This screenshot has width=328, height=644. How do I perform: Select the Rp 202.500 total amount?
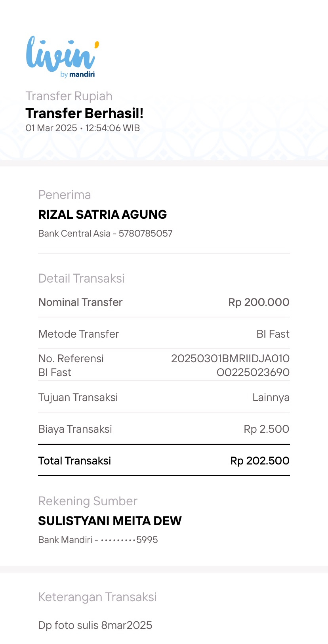[x=259, y=461]
